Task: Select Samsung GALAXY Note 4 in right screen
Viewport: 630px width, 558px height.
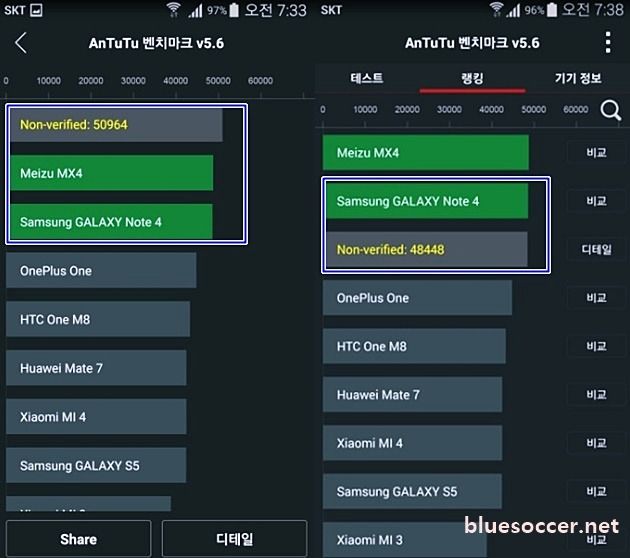Action: pos(427,201)
